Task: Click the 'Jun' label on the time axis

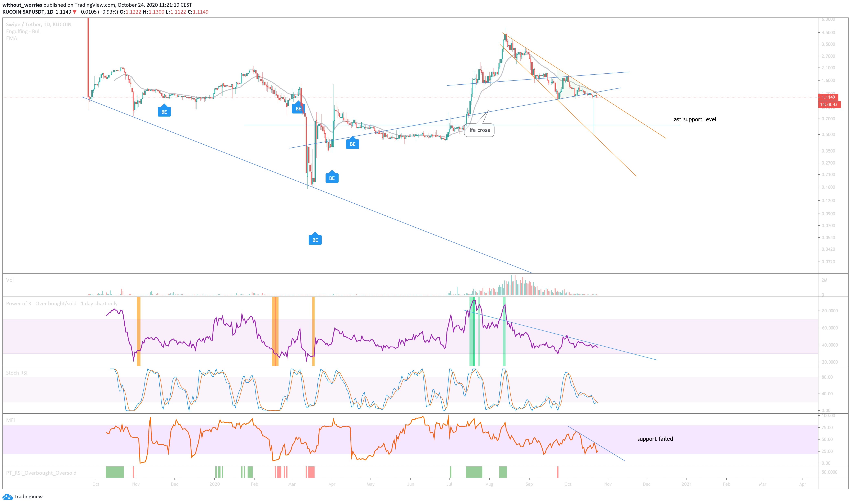Action: tap(411, 484)
